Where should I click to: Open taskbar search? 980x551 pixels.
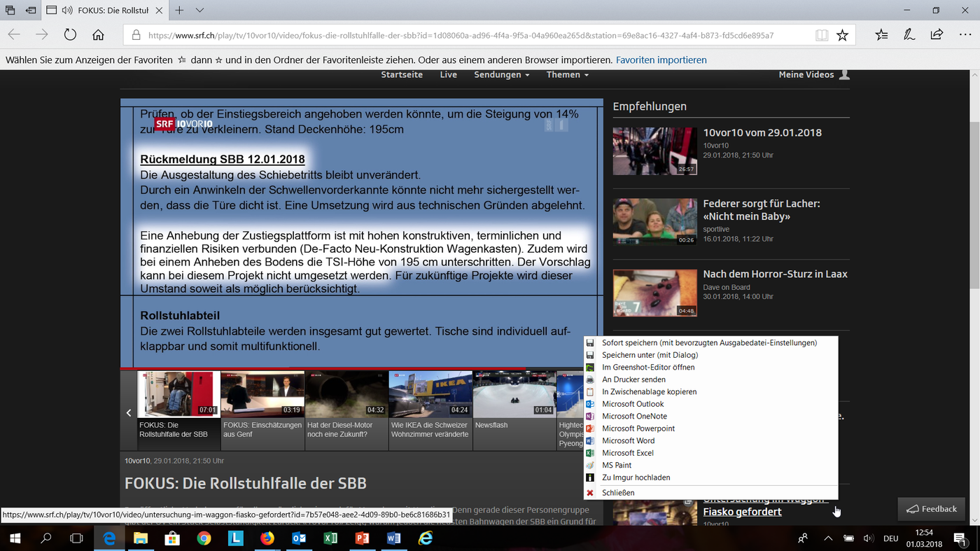click(45, 538)
